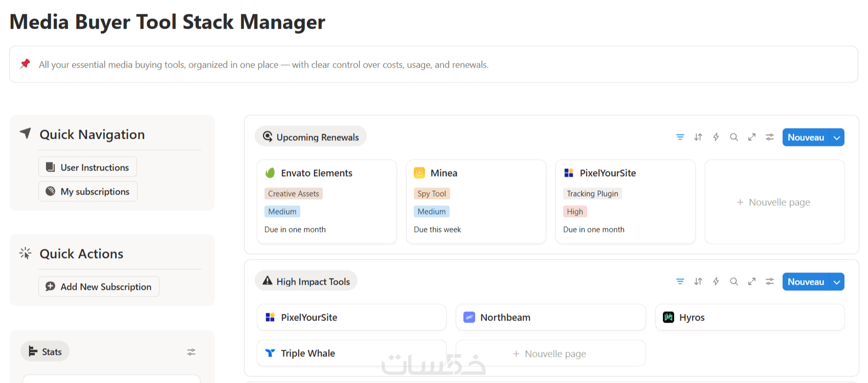
Task: Click Tracking Plugin tag on PixelYourSite card
Action: click(x=592, y=194)
